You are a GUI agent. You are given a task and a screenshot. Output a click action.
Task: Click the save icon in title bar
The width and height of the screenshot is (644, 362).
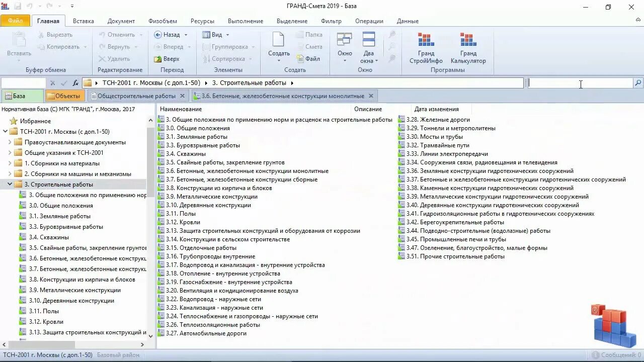coord(18,7)
